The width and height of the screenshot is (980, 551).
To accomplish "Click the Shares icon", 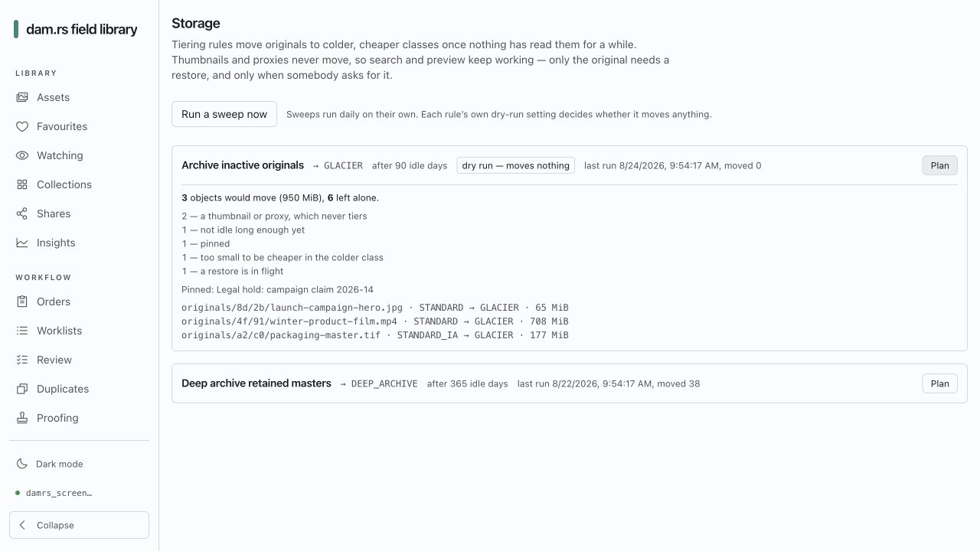I will coord(22,214).
